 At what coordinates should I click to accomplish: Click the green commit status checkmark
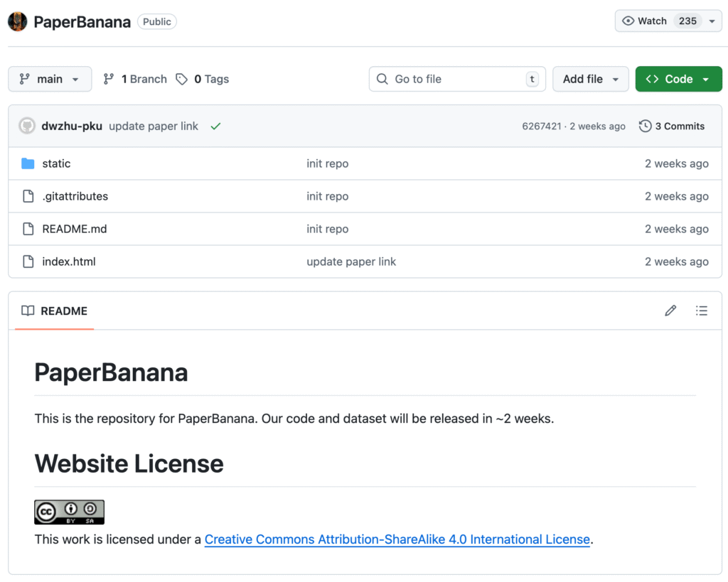click(215, 126)
